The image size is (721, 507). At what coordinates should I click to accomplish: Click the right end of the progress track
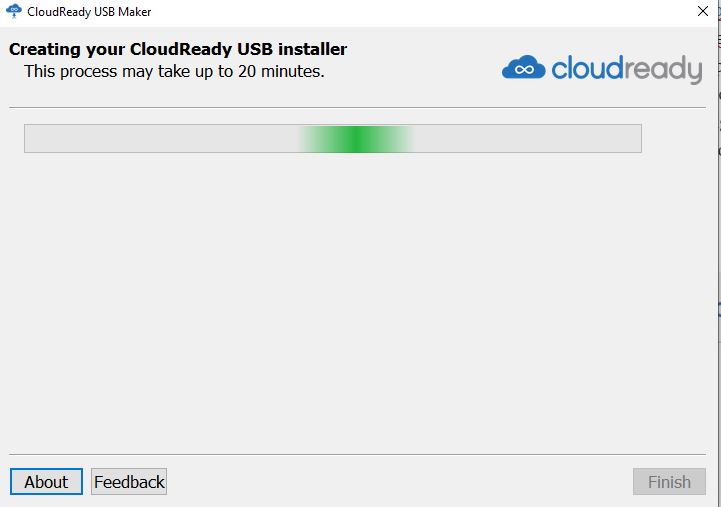coord(628,139)
